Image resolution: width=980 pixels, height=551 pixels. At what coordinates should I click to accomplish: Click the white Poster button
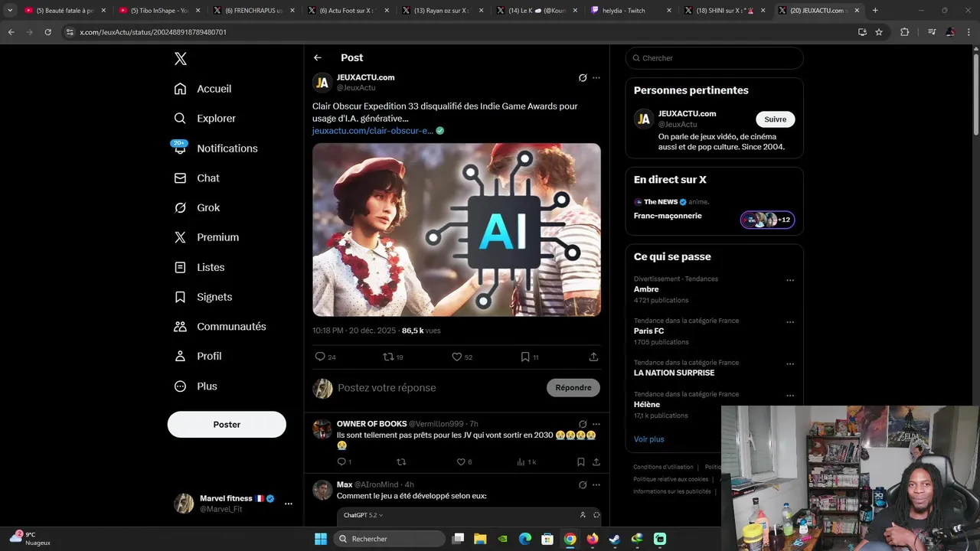(x=227, y=425)
